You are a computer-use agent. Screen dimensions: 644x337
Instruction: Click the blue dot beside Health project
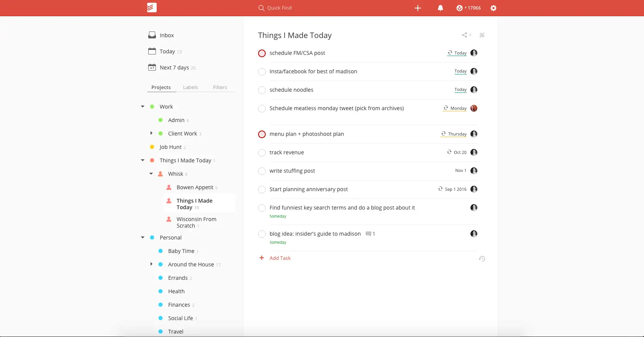pos(161,291)
